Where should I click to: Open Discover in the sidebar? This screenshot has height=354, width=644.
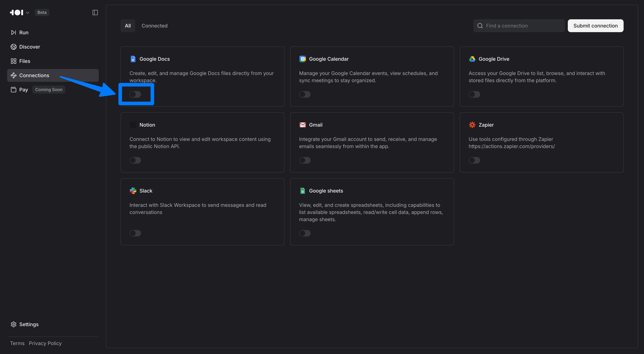30,47
